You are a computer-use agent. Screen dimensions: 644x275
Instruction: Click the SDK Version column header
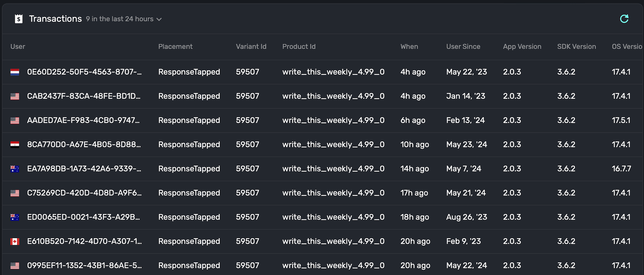(x=576, y=46)
